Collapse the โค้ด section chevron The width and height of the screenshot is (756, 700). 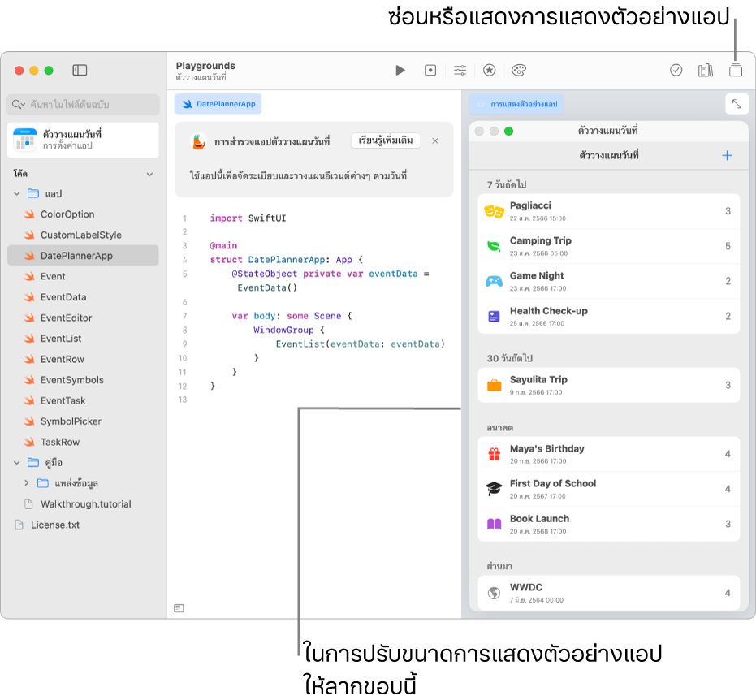pos(150,174)
